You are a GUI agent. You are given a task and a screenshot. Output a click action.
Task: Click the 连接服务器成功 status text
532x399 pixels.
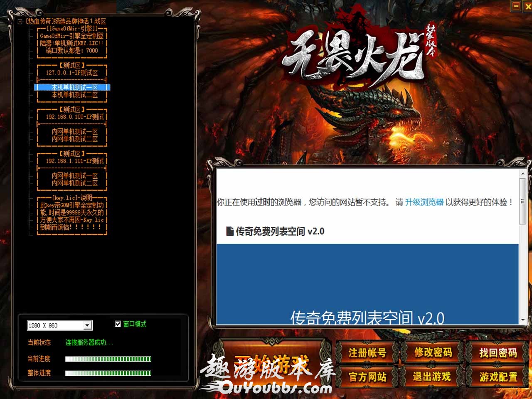tap(89, 342)
